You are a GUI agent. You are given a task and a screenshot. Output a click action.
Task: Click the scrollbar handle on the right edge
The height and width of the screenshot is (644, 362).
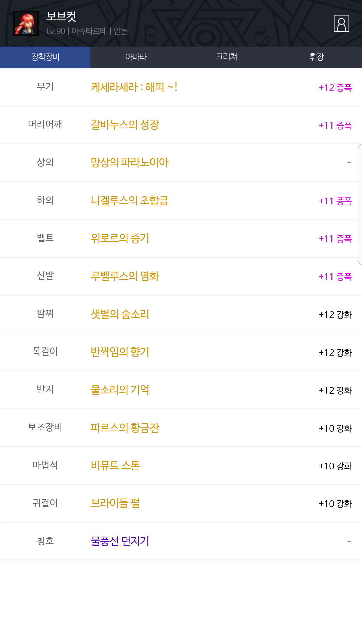point(360,205)
